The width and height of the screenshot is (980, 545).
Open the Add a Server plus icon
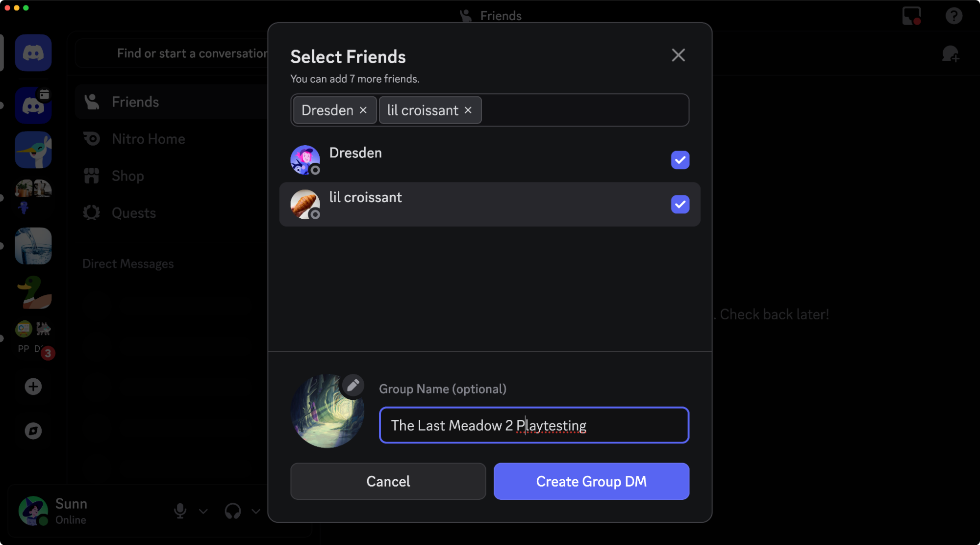(33, 386)
